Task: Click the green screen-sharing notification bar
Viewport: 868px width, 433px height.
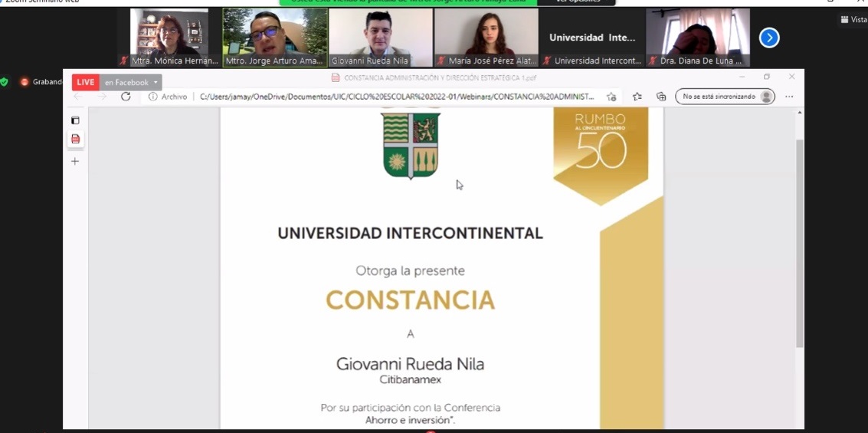Action: (408, 2)
